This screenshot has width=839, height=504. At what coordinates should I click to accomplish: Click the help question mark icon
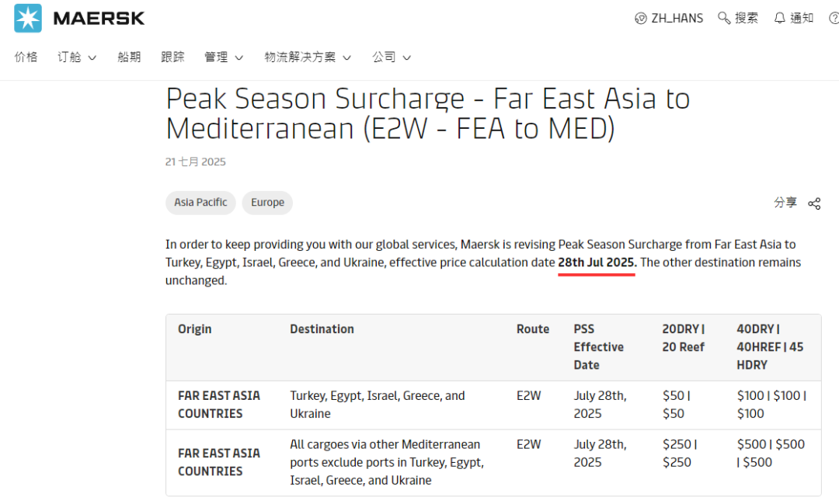834,19
